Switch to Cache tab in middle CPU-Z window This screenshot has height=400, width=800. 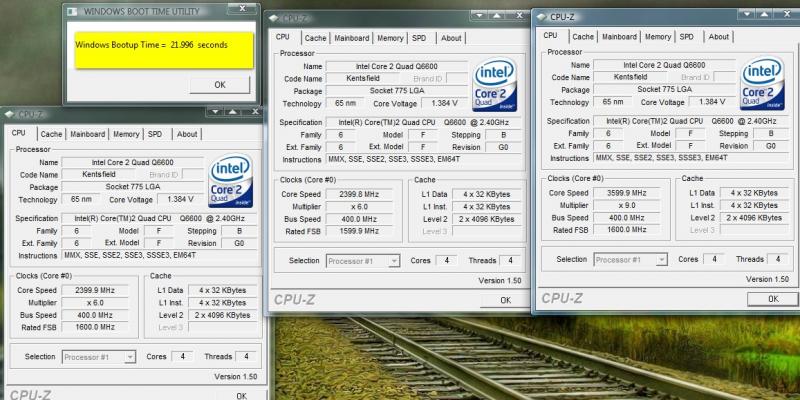(315, 38)
